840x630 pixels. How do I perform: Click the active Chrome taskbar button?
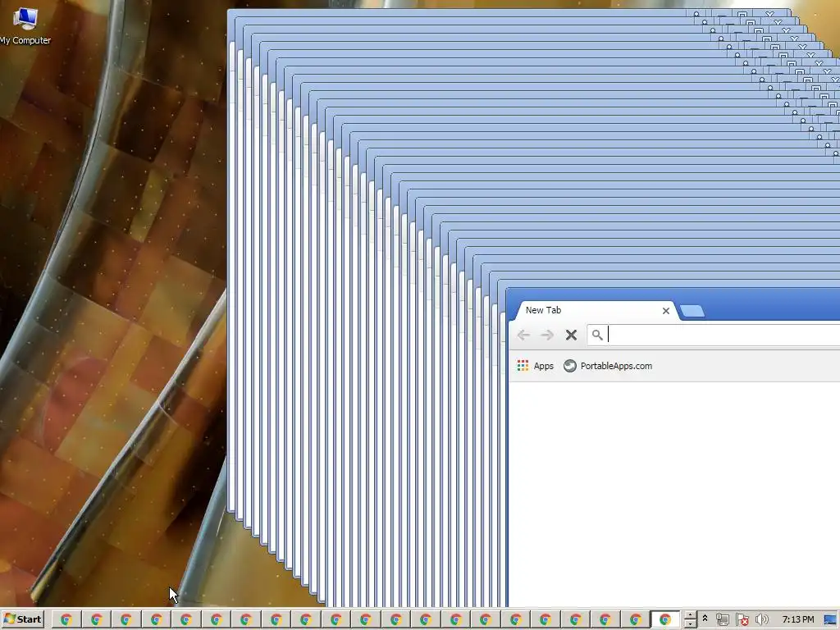click(x=664, y=620)
